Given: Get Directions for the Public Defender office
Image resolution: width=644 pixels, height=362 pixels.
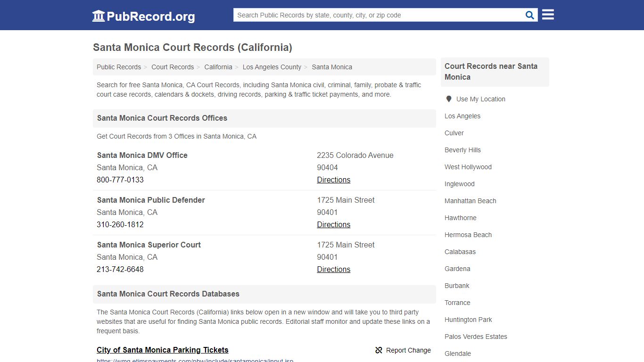Looking at the screenshot, I should tap(334, 224).
